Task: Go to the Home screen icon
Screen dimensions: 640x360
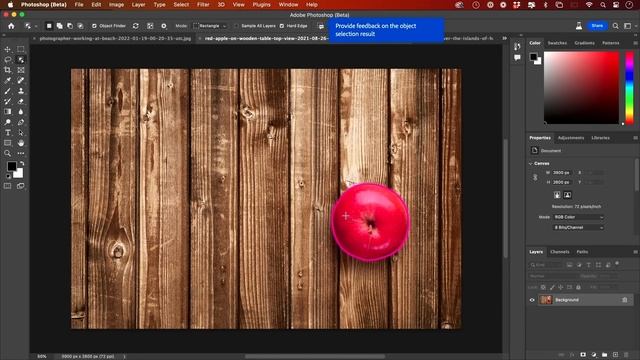Action: (x=11, y=26)
